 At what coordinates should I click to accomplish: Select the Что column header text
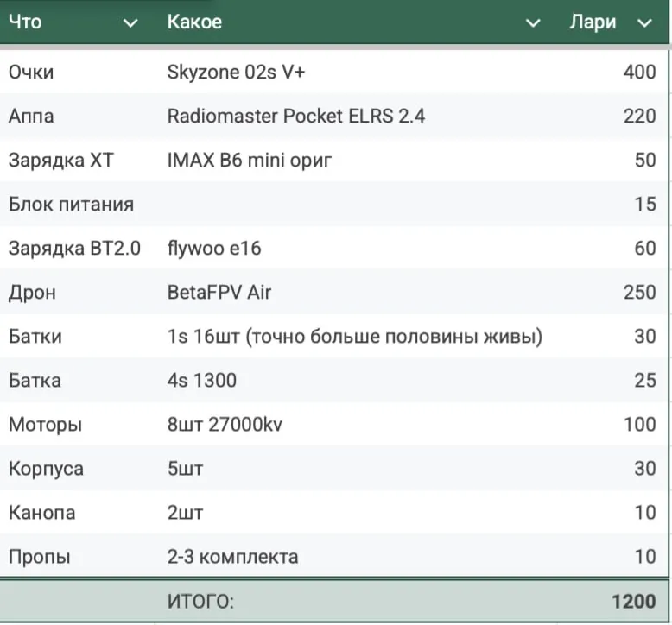pos(25,22)
